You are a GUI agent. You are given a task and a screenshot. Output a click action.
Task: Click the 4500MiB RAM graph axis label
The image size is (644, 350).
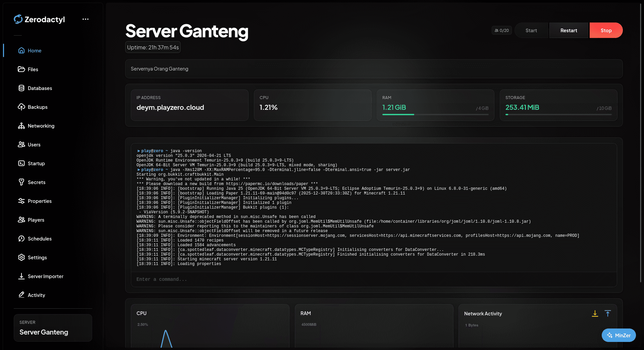(309, 324)
